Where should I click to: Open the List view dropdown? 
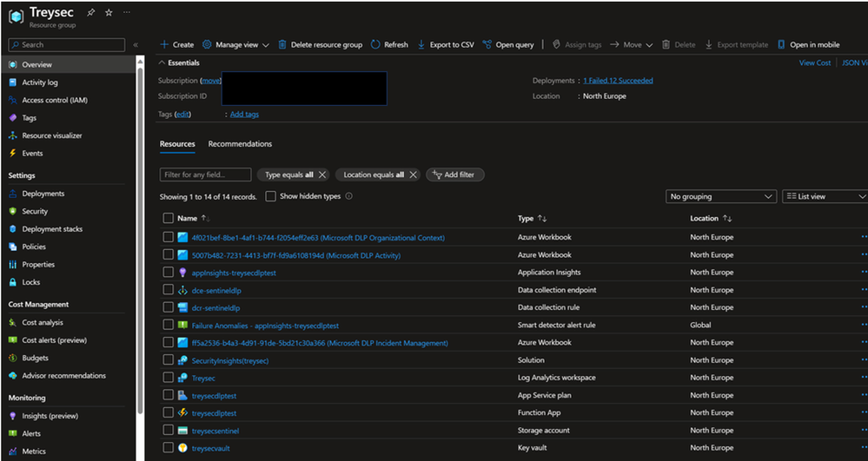coord(825,196)
